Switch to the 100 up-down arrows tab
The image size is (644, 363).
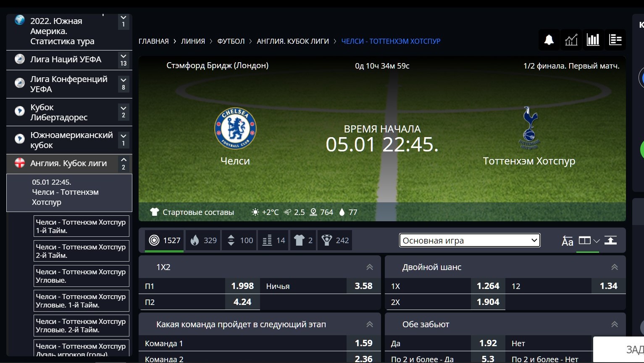click(239, 241)
